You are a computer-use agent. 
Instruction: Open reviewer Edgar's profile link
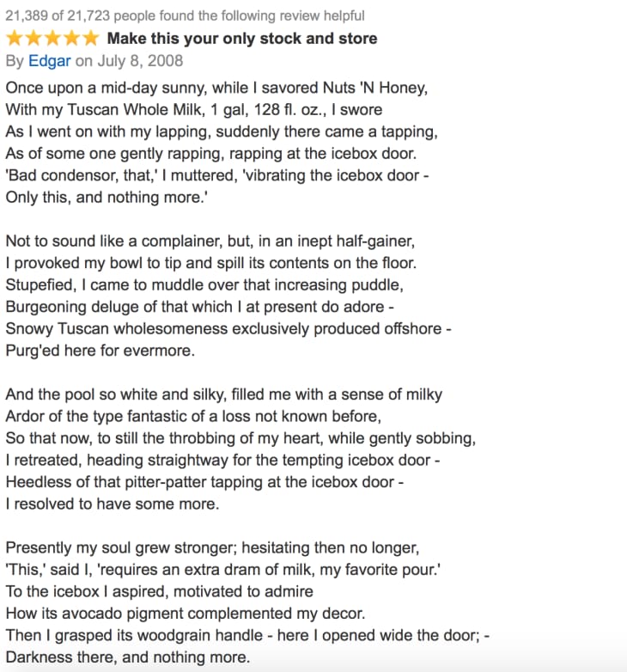[50, 61]
